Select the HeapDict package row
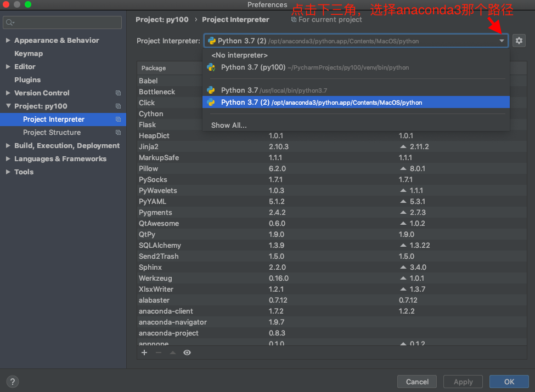This screenshot has height=392, width=535. click(x=331, y=135)
